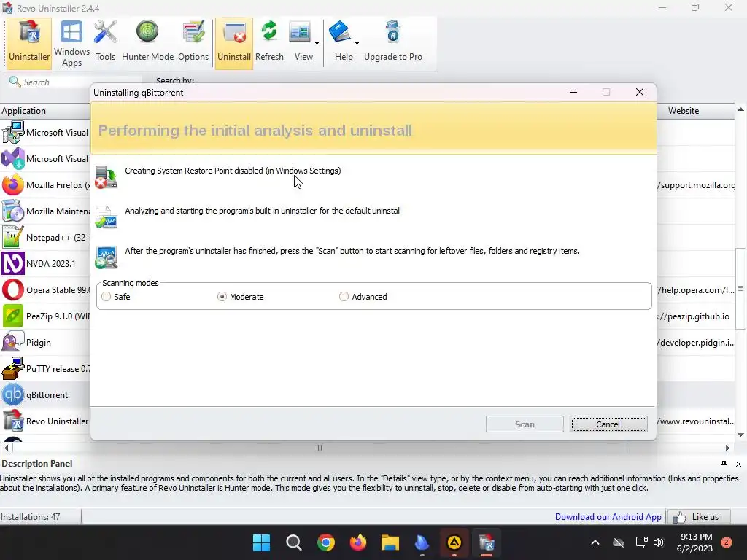
Task: Click the Help book icon
Action: coord(340,32)
